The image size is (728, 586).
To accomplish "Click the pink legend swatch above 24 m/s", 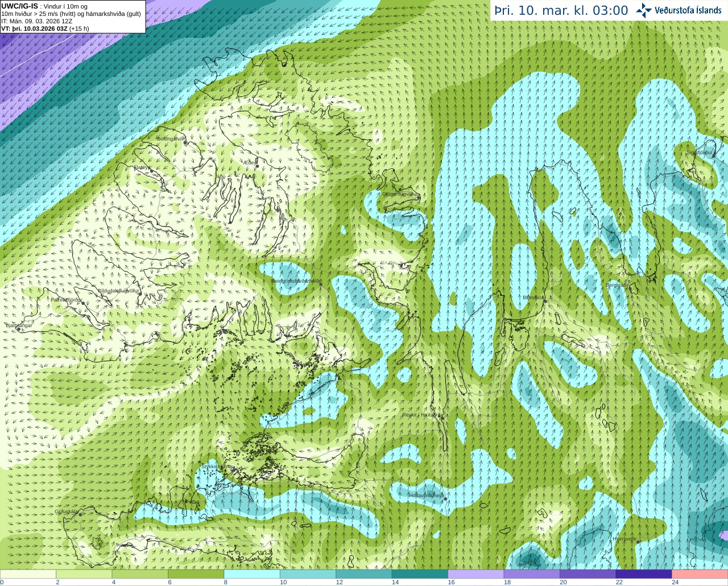I will point(700,574).
